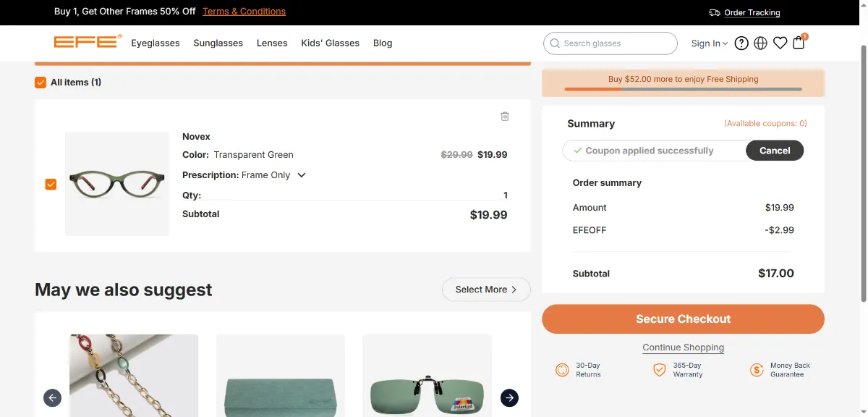Click the search magnifier icon
868x417 pixels.
click(556, 43)
